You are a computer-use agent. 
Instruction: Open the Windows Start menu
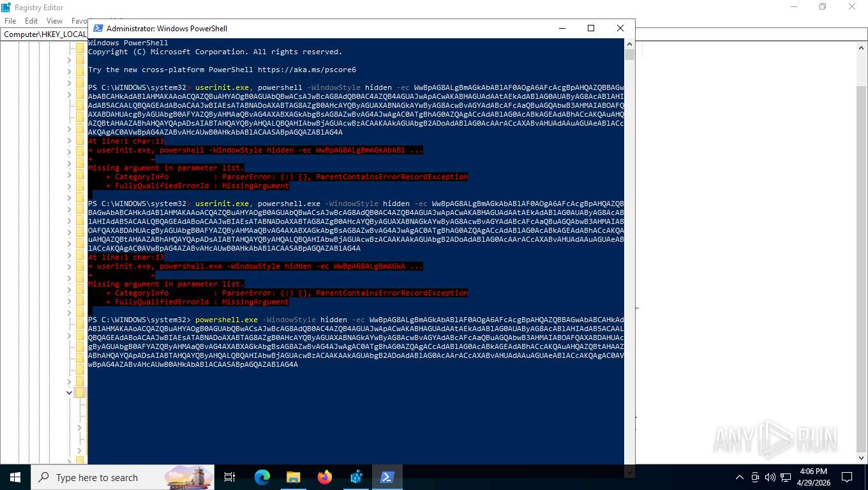(15, 477)
